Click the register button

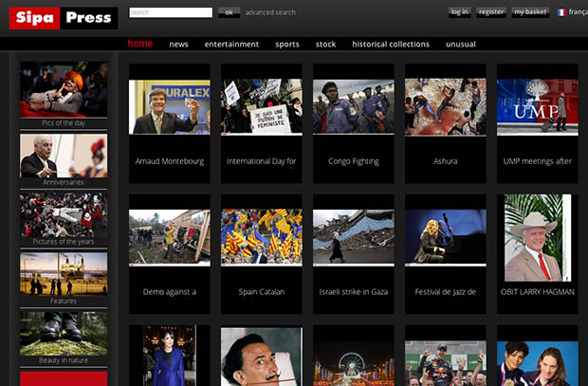[491, 12]
